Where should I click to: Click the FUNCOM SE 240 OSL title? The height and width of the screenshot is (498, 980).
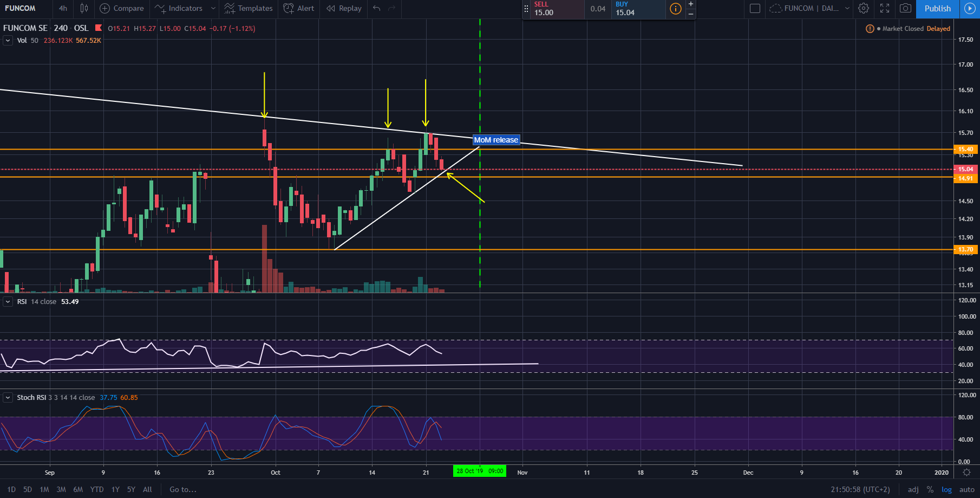tap(45, 28)
